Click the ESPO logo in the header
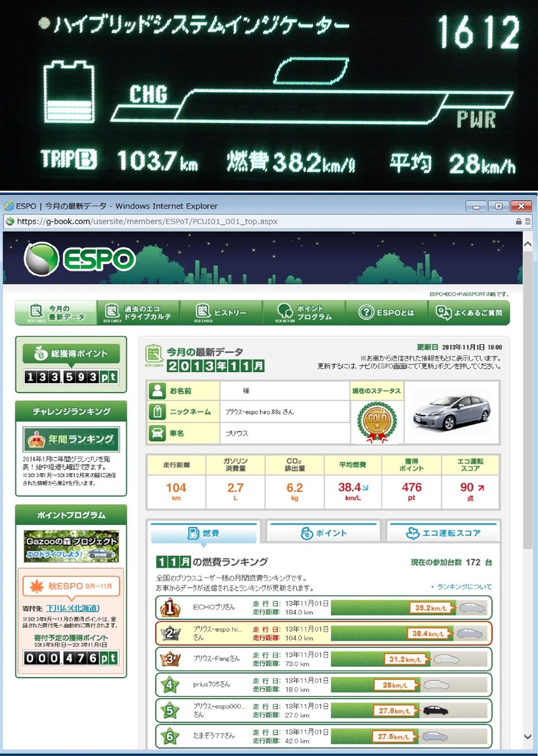 pyautogui.click(x=80, y=259)
